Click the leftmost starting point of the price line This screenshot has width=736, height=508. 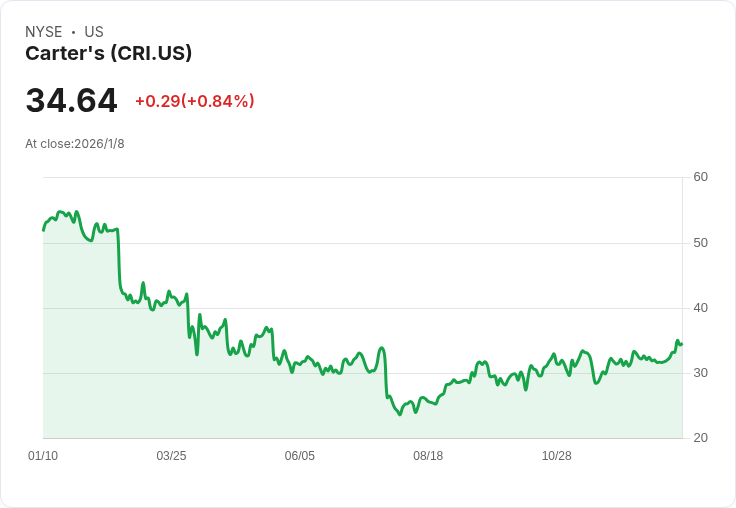43,230
